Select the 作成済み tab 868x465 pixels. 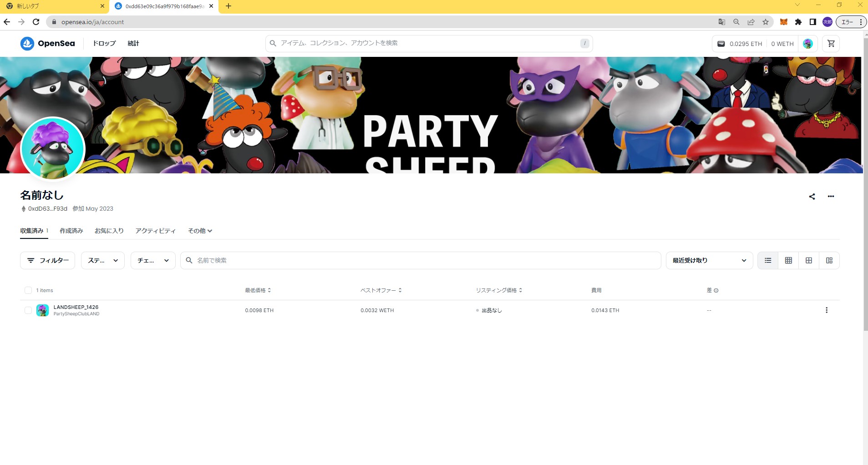71,231
